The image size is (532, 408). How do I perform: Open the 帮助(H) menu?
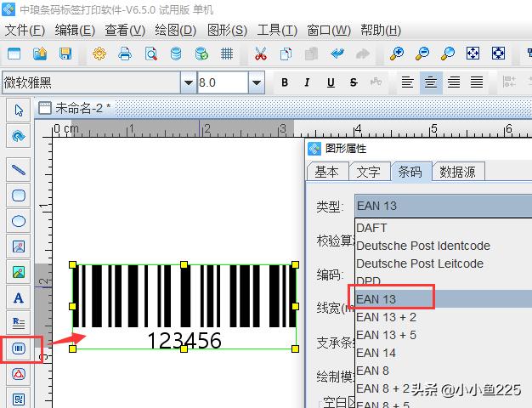coord(381,31)
